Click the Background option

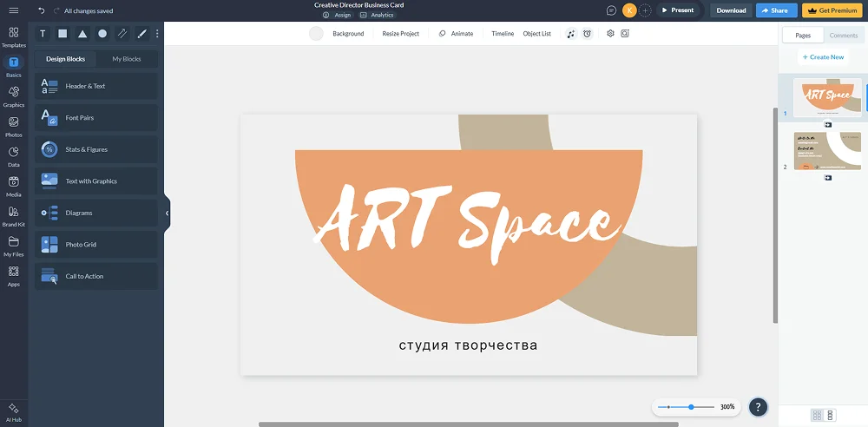click(x=348, y=34)
